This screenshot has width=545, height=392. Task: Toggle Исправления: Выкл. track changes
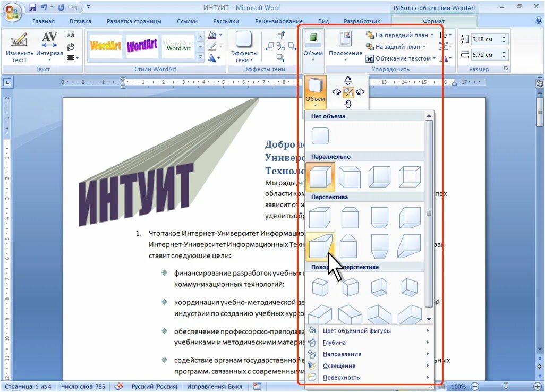(215, 387)
